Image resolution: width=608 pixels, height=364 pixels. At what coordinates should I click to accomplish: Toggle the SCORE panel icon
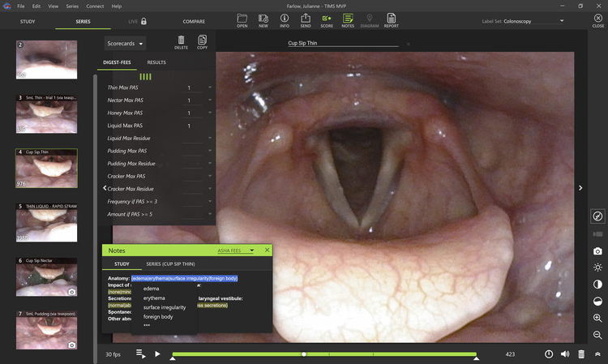click(327, 20)
